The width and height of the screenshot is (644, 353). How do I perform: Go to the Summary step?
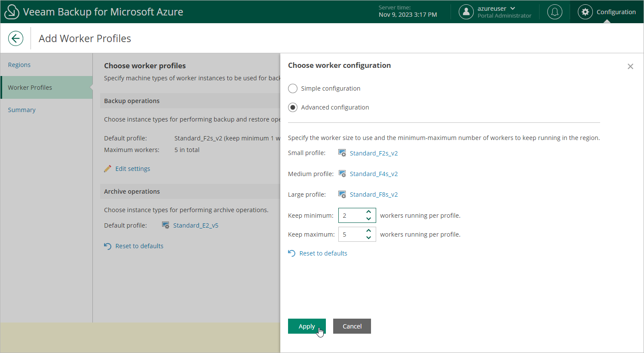tap(21, 110)
